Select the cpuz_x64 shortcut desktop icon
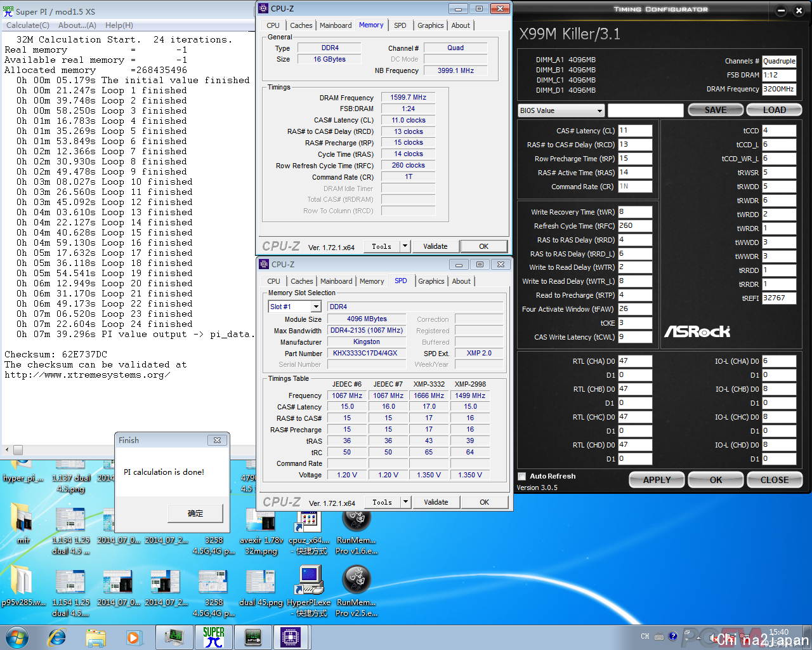Screen dimensions: 812x650 click(308, 532)
